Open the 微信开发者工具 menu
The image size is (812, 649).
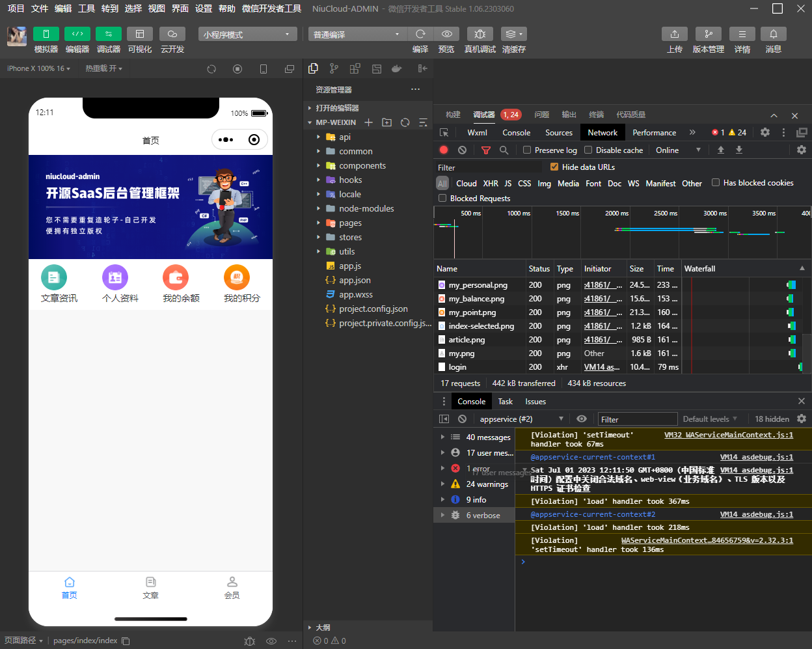271,8
